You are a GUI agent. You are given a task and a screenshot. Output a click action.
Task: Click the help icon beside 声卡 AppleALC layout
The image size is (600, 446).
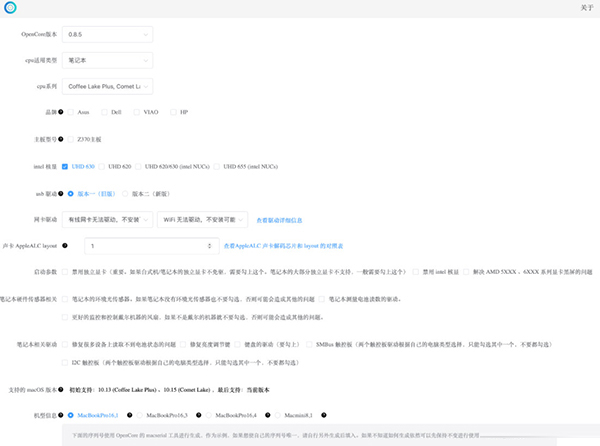click(x=65, y=245)
